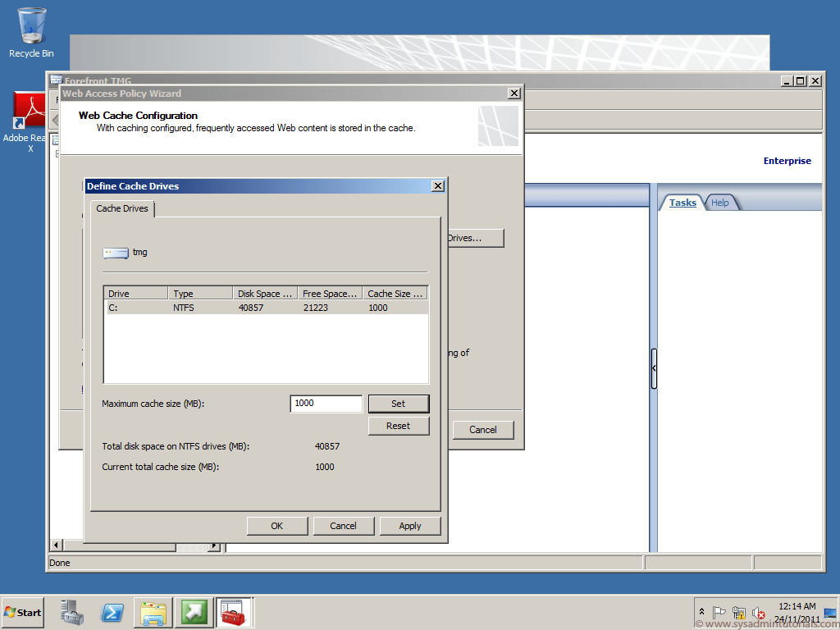Screen dimensions: 840x630
Task: Click the Cache Drives... wizard button
Action: pos(476,238)
